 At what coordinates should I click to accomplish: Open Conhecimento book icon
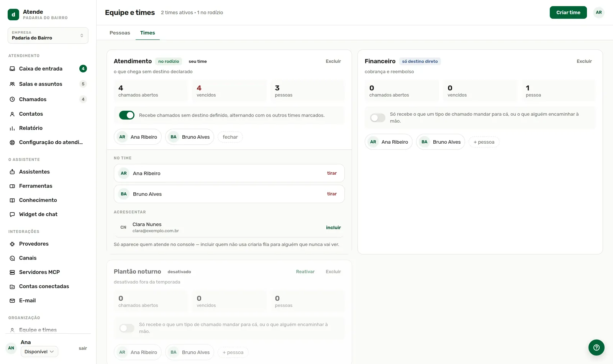(12, 200)
